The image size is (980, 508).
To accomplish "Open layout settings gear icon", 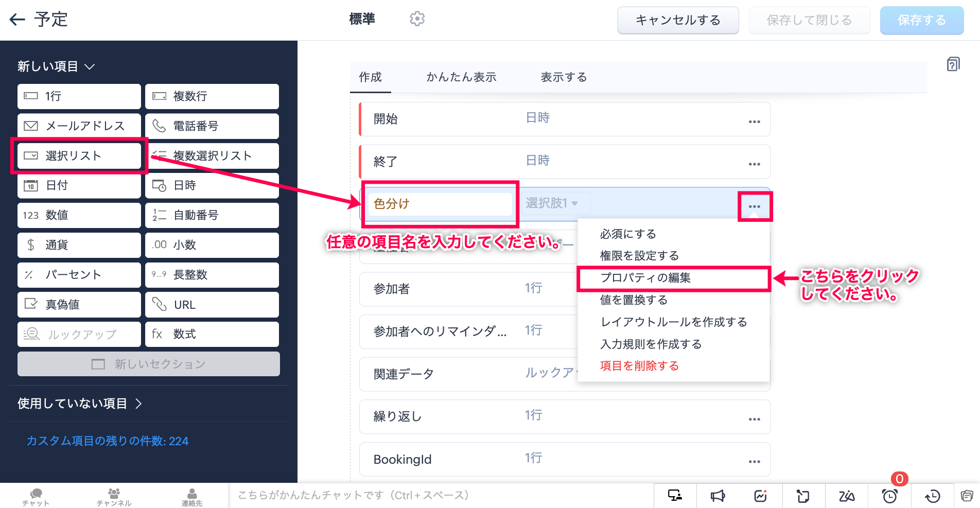I will click(x=417, y=19).
